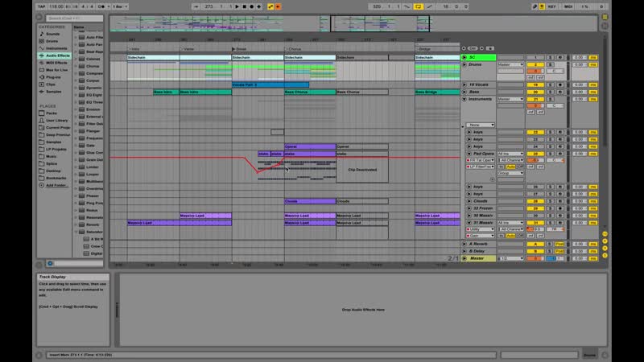Click the MIDI map mode button

568,6
